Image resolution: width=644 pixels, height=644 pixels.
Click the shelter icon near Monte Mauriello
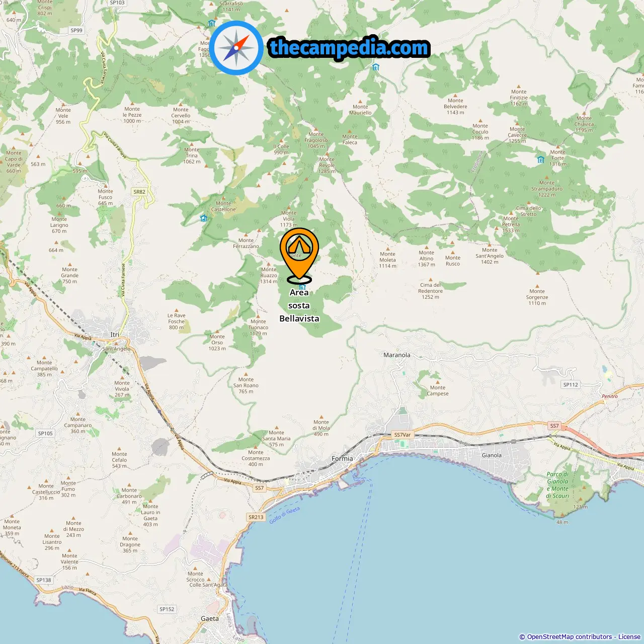(375, 67)
